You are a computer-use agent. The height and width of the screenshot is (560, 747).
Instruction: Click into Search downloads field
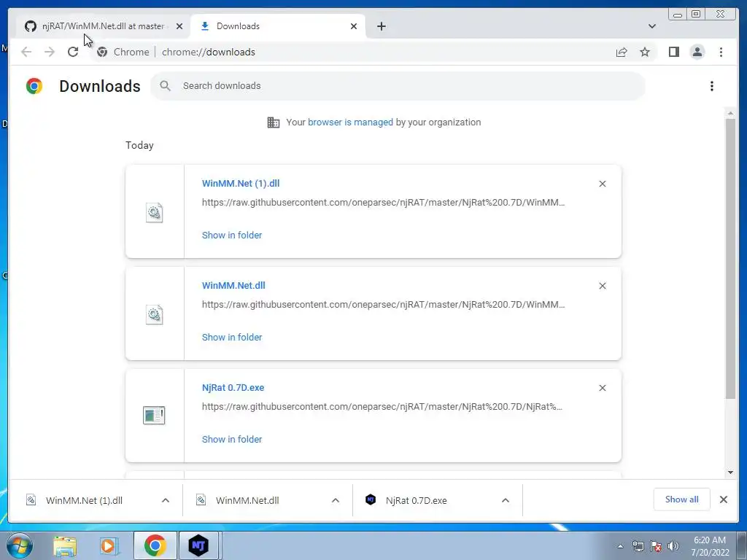point(398,86)
